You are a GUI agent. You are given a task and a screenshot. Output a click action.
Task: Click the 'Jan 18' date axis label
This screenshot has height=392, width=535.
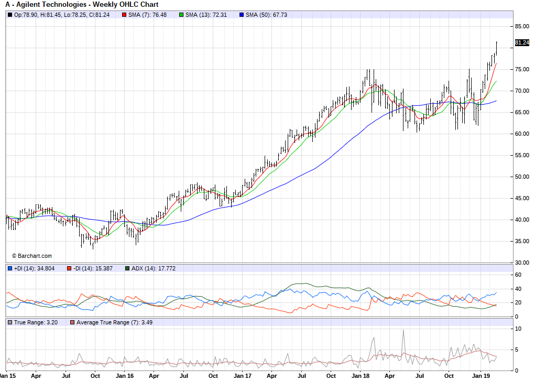coord(361,376)
